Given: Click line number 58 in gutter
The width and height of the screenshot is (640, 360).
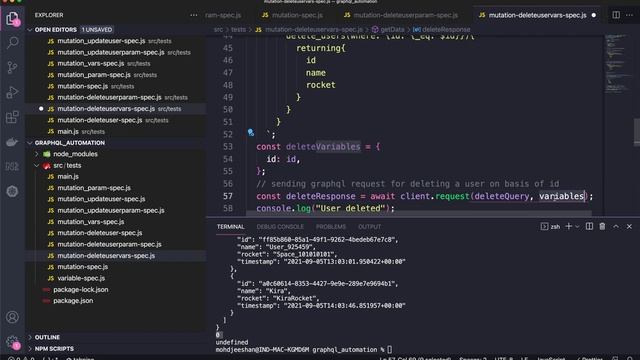Looking at the screenshot, I should tap(228, 209).
